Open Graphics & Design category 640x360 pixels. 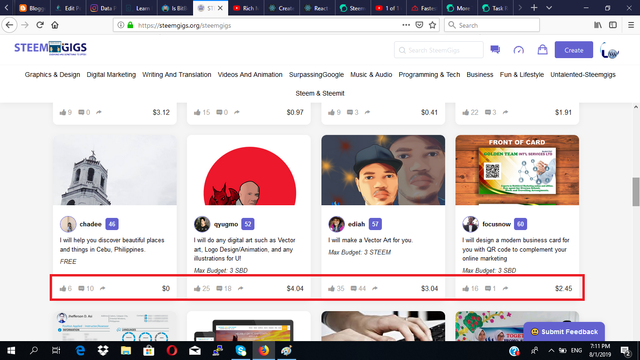coord(52,75)
